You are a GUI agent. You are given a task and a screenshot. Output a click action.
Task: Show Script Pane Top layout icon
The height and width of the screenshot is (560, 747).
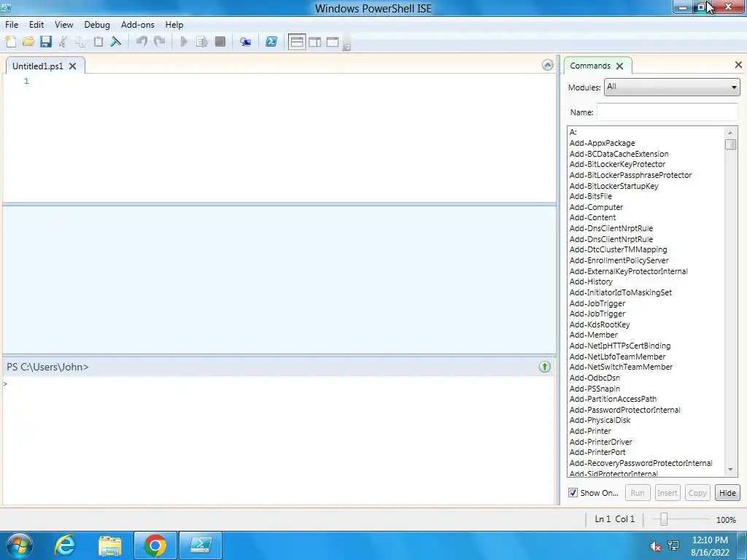click(297, 42)
